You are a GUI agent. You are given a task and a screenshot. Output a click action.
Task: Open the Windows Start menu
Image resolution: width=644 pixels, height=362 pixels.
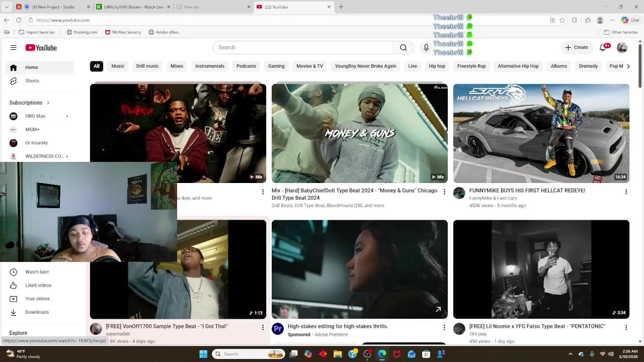coord(203,354)
